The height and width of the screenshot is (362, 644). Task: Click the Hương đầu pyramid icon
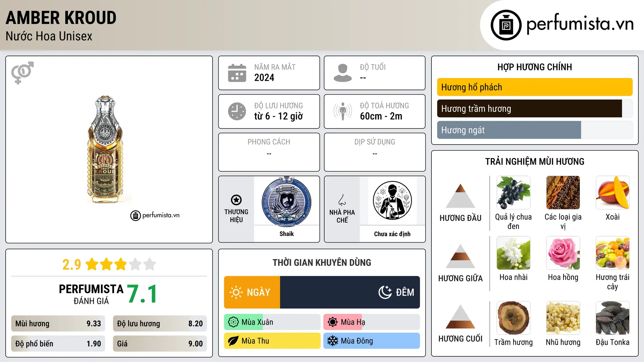[461, 196]
